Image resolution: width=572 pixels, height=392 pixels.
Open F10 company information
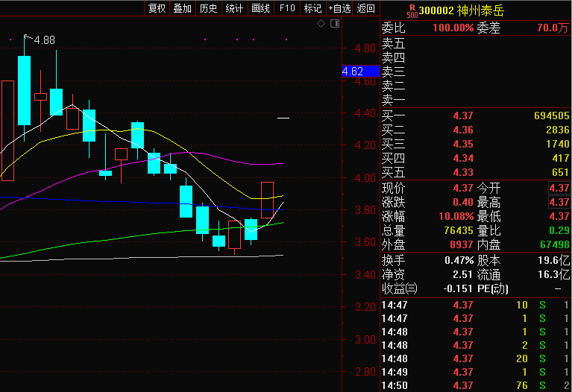coord(286,8)
